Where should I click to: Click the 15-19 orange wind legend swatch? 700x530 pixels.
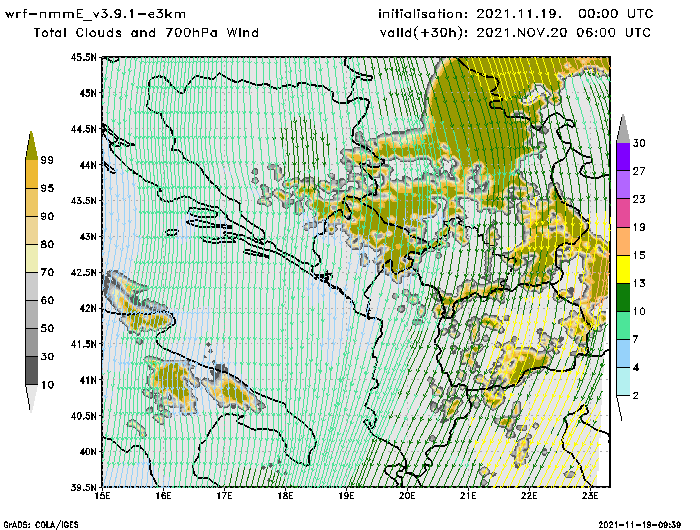[x=623, y=241]
